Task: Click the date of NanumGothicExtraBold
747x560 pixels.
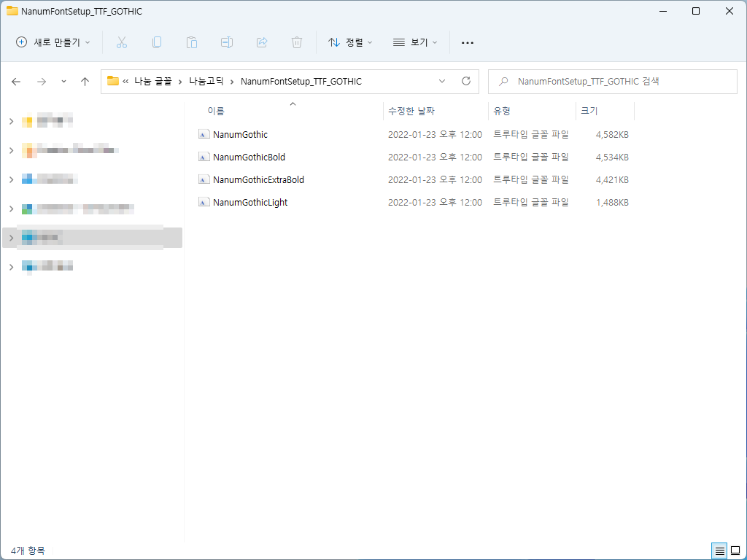Action: click(435, 179)
